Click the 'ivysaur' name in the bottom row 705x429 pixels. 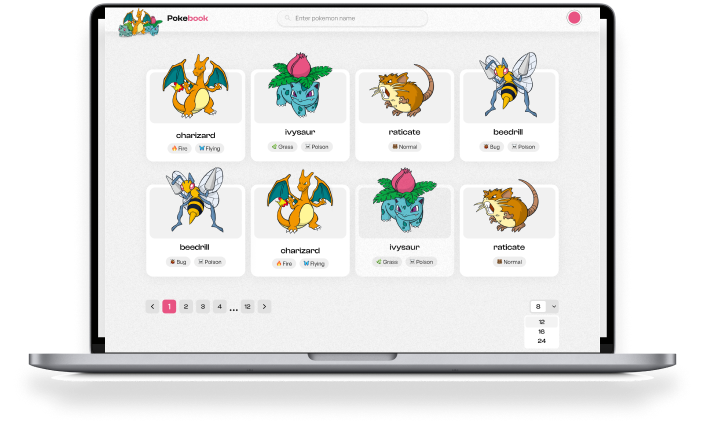coord(404,247)
